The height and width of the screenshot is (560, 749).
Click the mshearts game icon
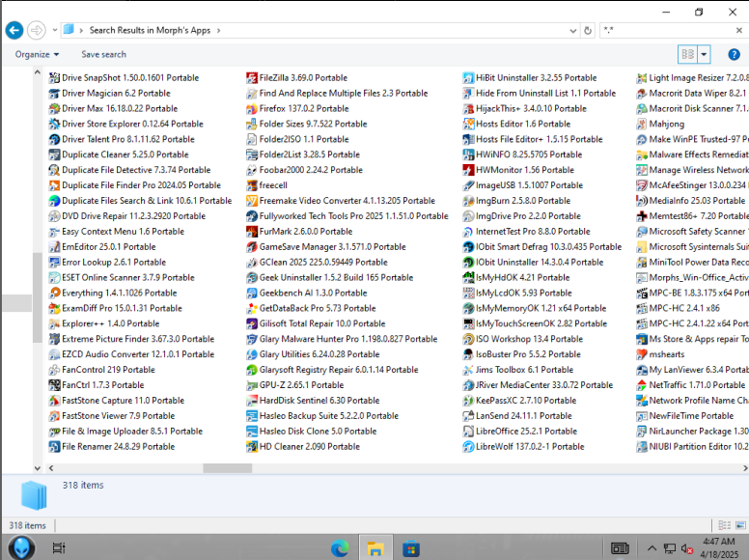click(642, 354)
